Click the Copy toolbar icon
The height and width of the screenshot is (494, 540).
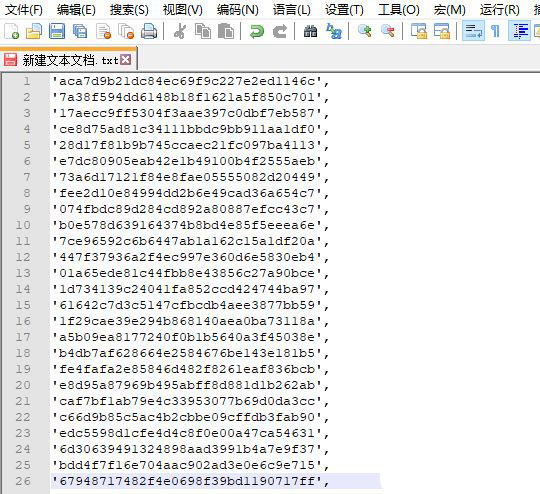point(203,31)
